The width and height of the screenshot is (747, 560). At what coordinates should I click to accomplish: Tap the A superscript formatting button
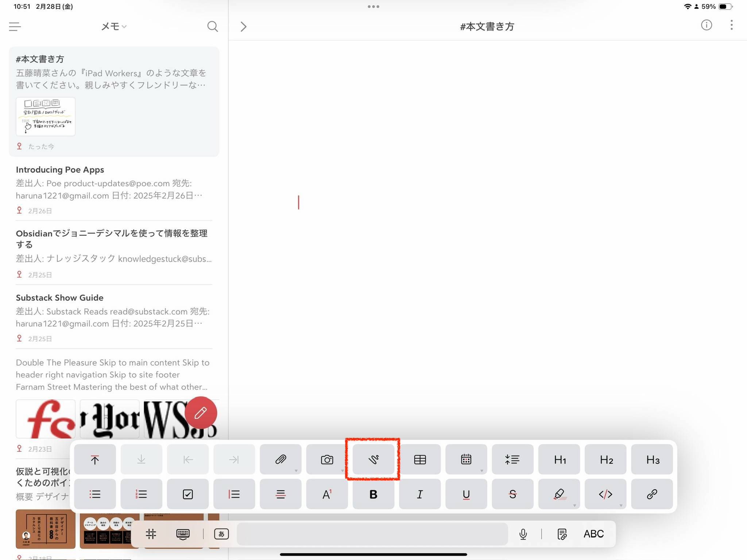327,494
